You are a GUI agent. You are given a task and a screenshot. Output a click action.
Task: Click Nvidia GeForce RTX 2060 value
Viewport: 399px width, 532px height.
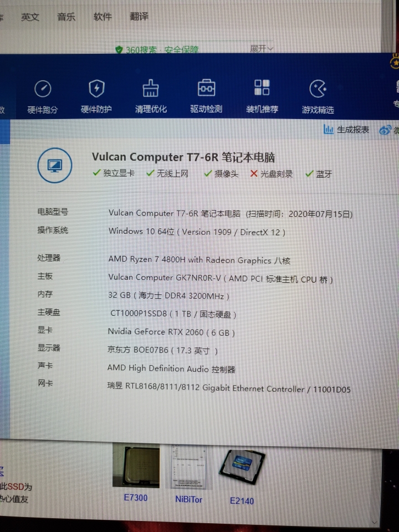click(x=171, y=332)
